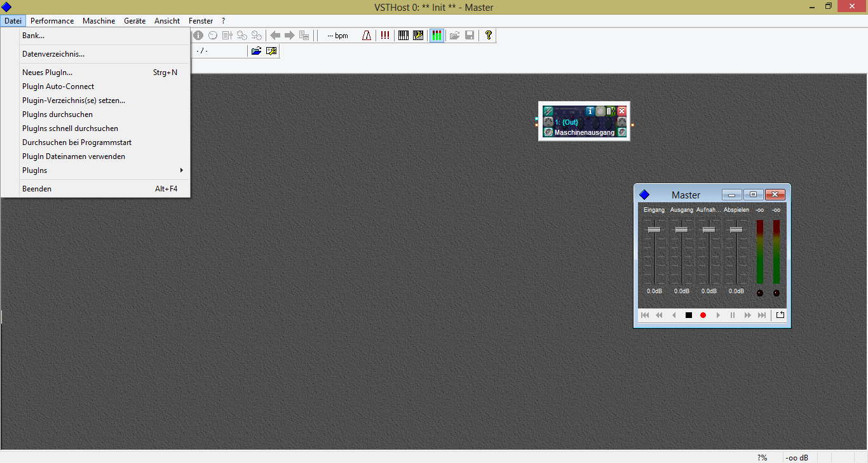Toggle Durchsuchen bei Programmstart option
Image resolution: width=868 pixels, height=463 pixels.
[77, 142]
